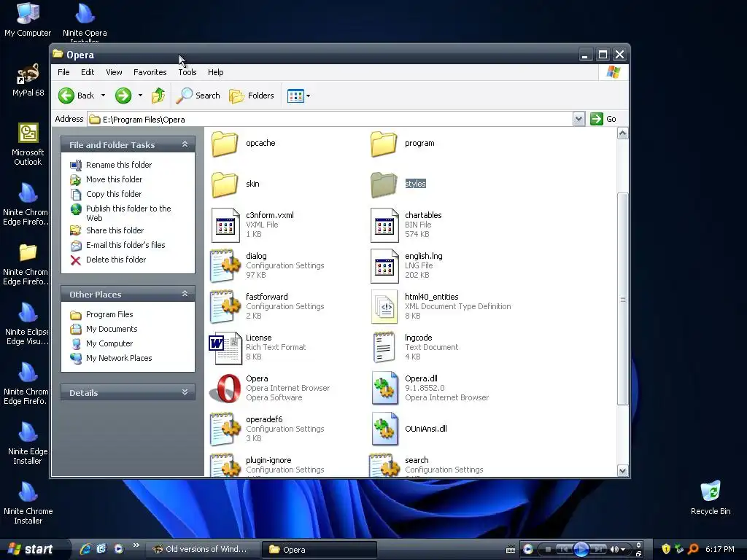747x560 pixels.
Task: Click Share this folder
Action: pyautogui.click(x=115, y=230)
